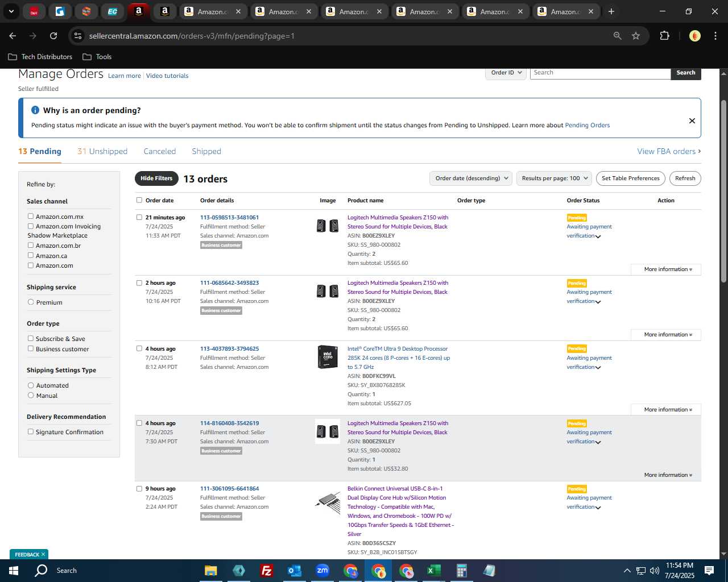Viewport: 728px width, 582px height.
Task: Select the 13 Pending tab
Action: [x=40, y=151]
